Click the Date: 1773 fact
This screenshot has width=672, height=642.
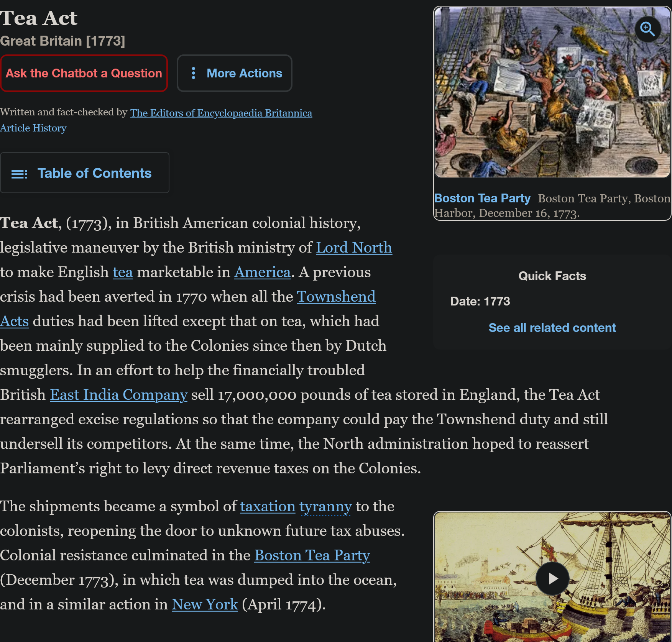point(480,301)
